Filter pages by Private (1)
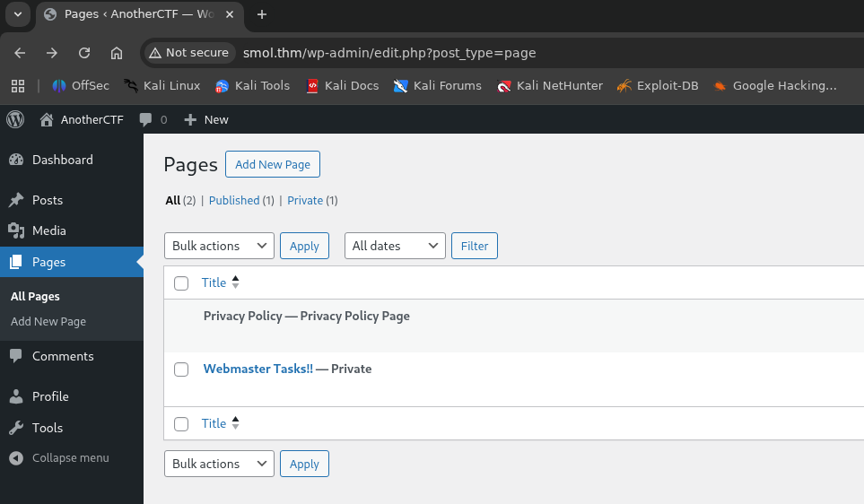This screenshot has width=864, height=504. (x=312, y=201)
